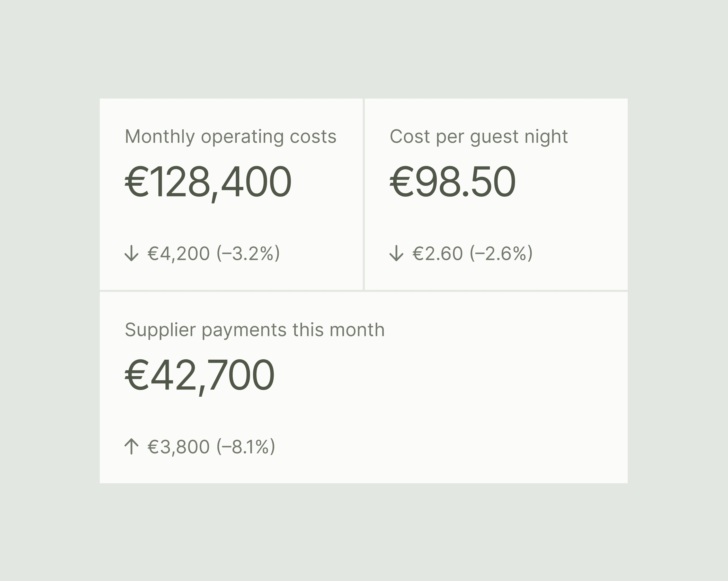Viewport: 728px width, 581px height.
Task: Click the €4,200 change amount
Action: coord(179,254)
